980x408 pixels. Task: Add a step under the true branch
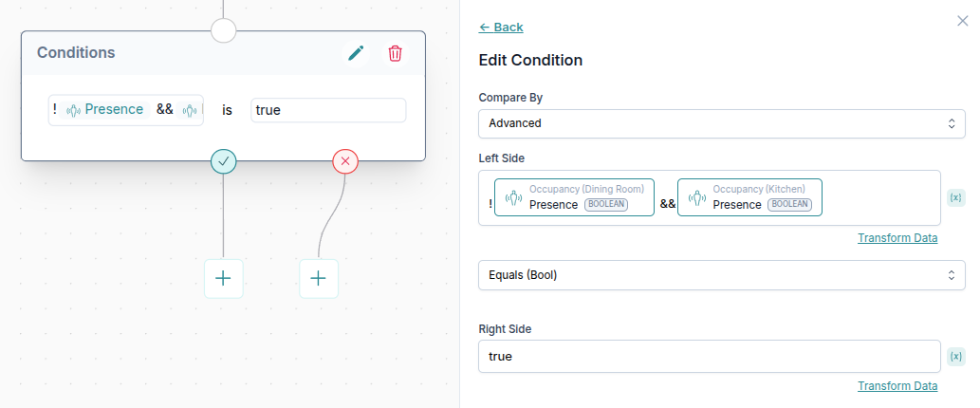[224, 278]
